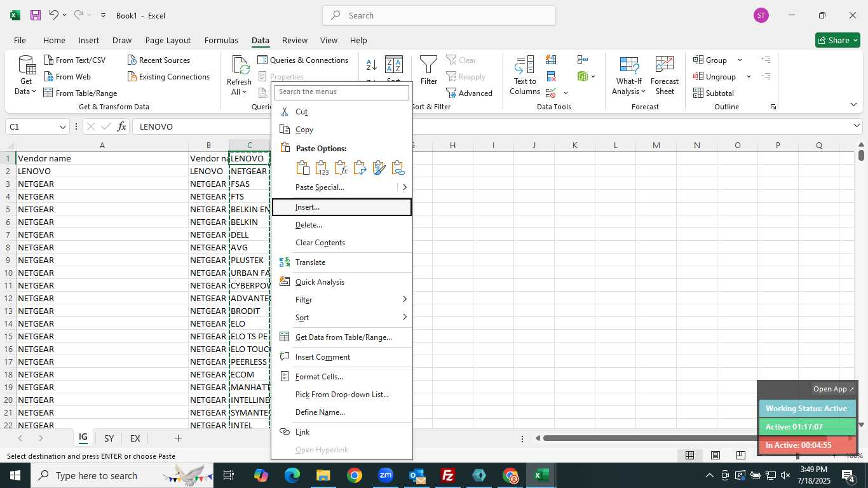The image size is (868, 488).
Task: Click Flash Fill icon in Data Tools
Action: pos(551,60)
